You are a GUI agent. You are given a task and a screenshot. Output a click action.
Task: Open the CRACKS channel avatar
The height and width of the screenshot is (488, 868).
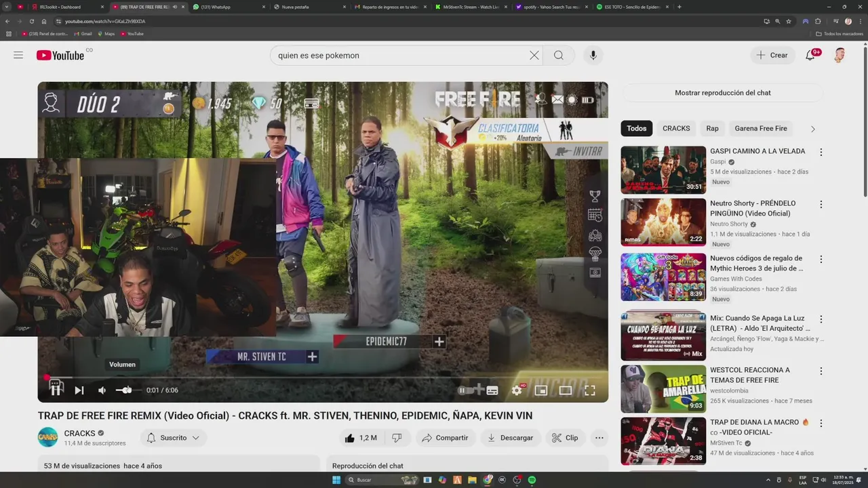pyautogui.click(x=47, y=437)
